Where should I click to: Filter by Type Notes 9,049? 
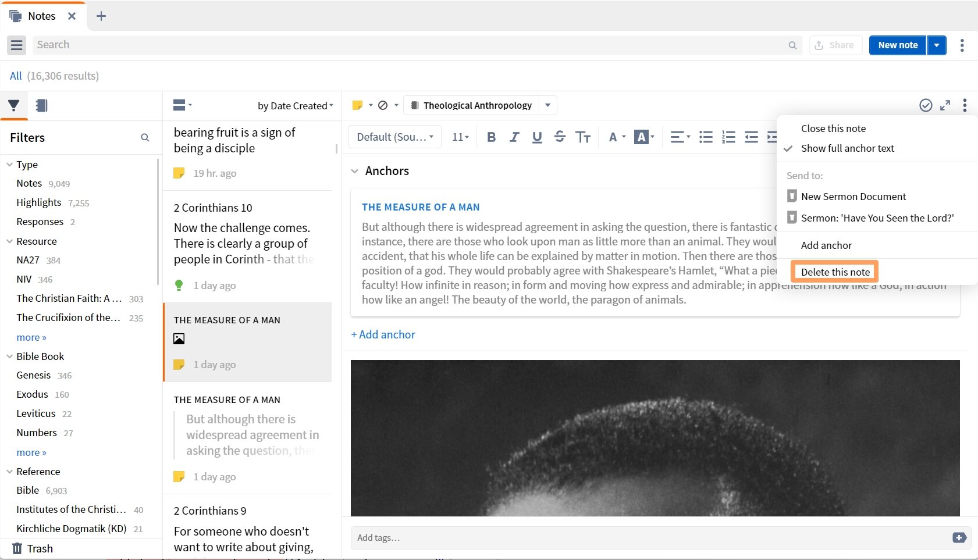[43, 183]
